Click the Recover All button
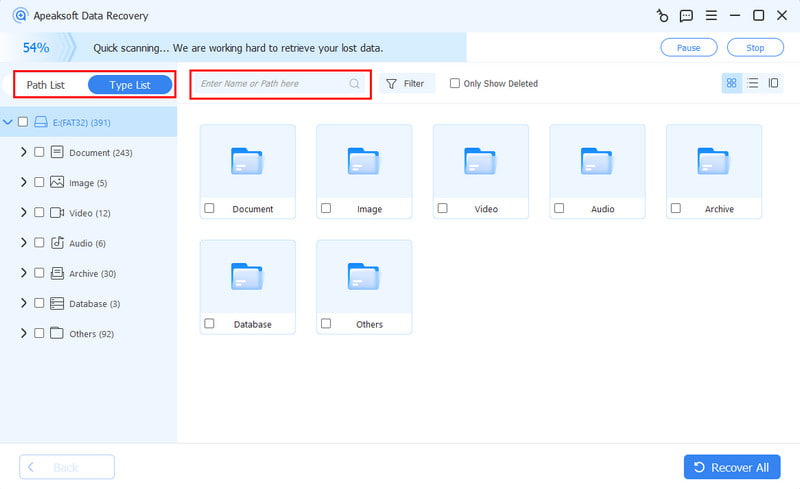 pos(732,467)
